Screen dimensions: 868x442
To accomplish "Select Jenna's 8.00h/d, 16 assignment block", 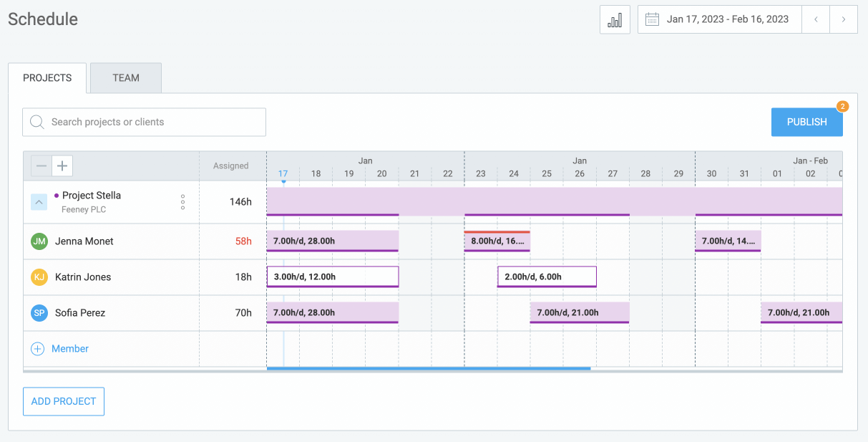I will pos(497,241).
